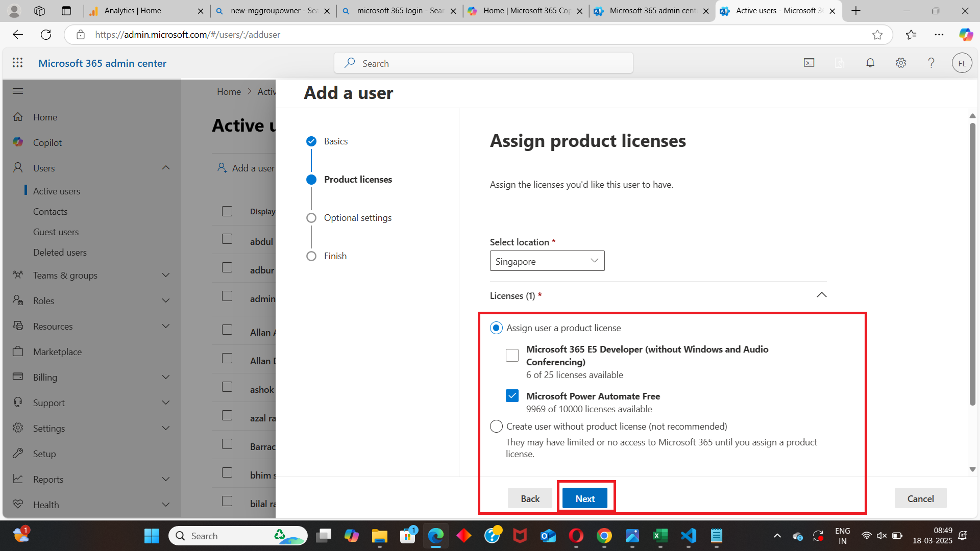Viewport: 980px width, 551px height.
Task: Expand Roles navigation group
Action: click(166, 300)
